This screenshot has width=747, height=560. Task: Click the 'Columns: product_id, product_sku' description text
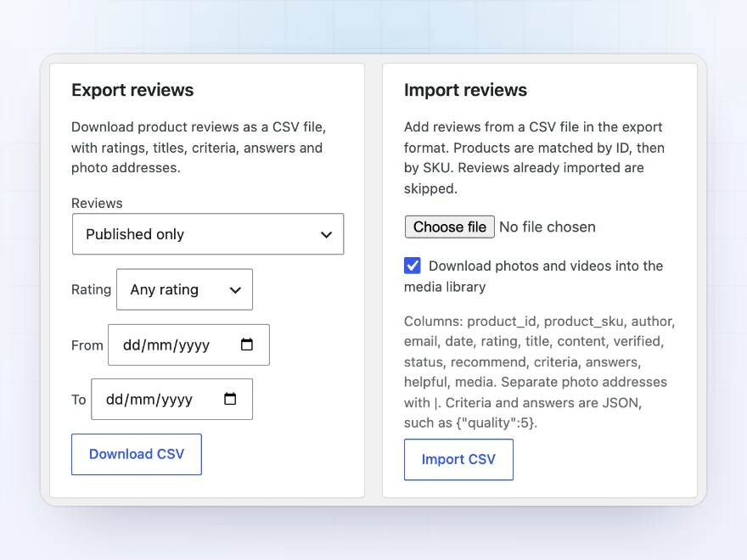click(x=540, y=372)
